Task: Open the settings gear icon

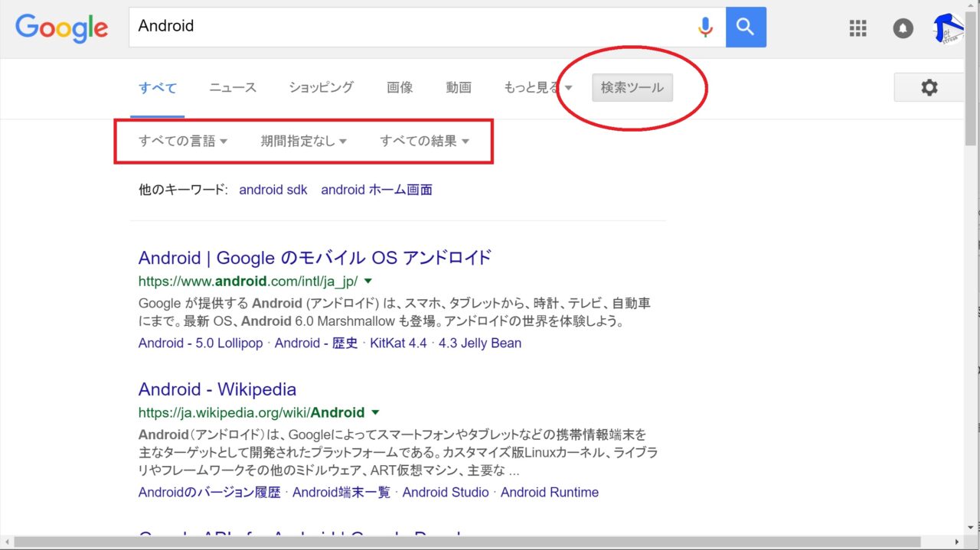Action: coord(929,88)
